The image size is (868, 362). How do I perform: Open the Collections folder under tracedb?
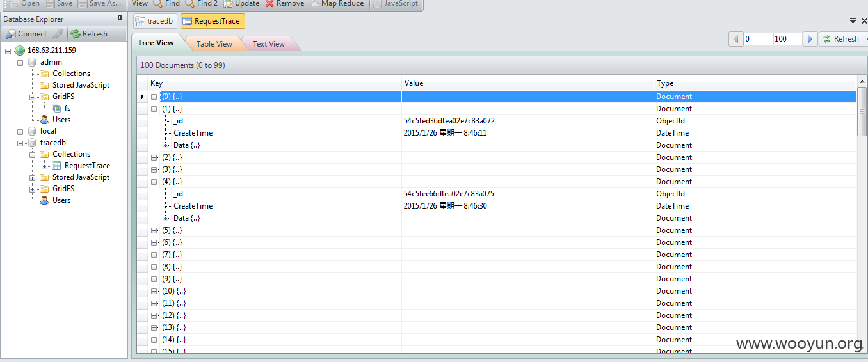[44, 154]
